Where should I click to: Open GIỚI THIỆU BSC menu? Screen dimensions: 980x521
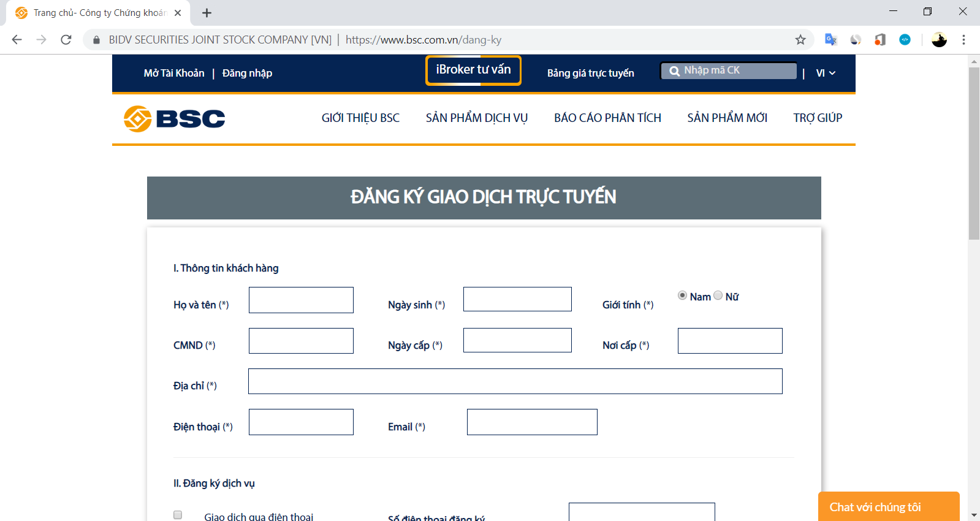[360, 118]
